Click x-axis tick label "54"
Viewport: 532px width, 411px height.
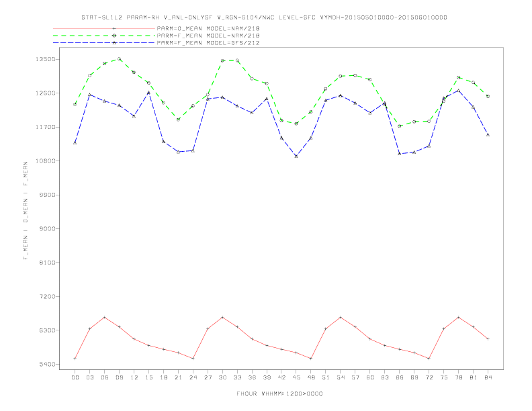pos(341,377)
